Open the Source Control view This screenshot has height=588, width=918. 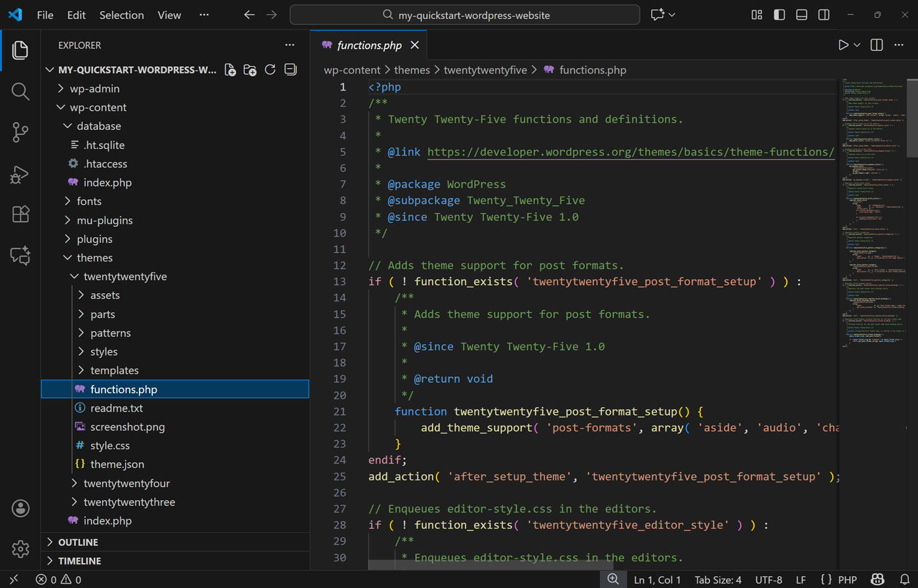pos(20,132)
